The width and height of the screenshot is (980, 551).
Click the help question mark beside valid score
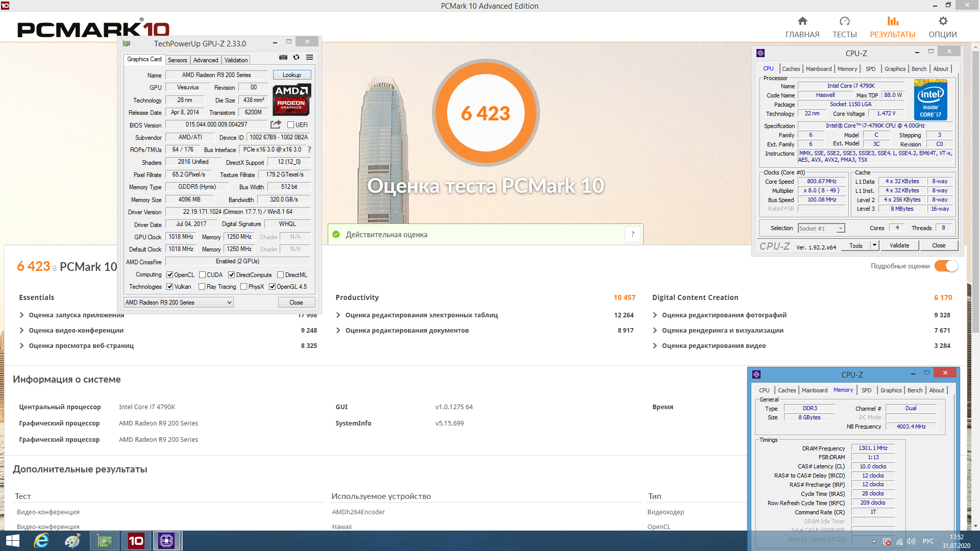coord(633,234)
